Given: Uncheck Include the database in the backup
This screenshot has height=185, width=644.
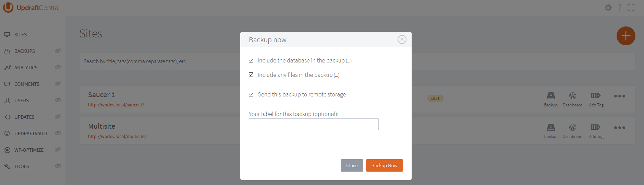Looking at the screenshot, I should 251,60.
